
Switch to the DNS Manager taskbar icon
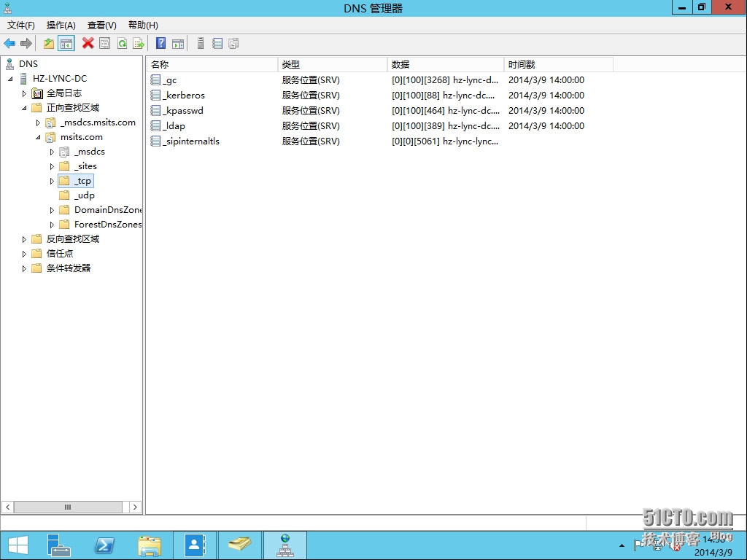(285, 545)
